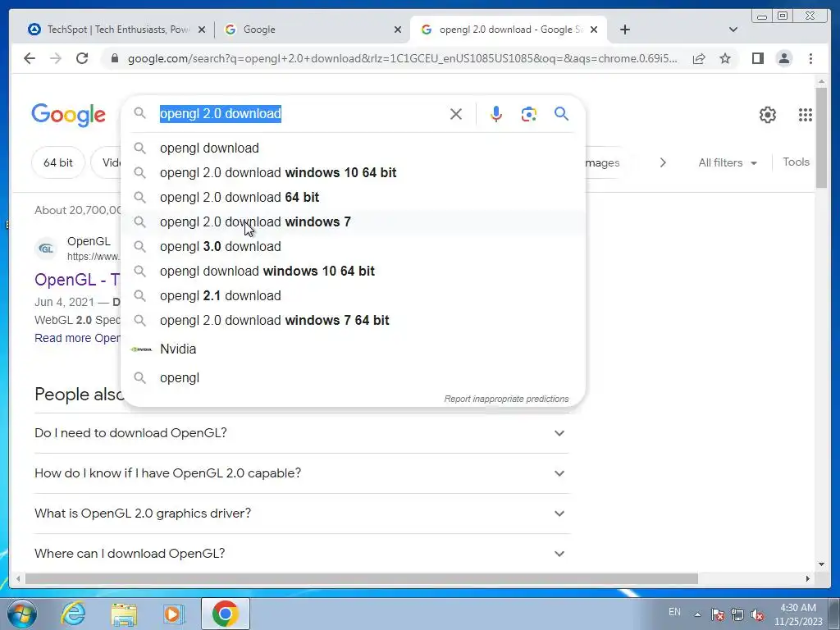Click the padlock site info icon
Image resolution: width=840 pixels, height=630 pixels.
(x=114, y=58)
